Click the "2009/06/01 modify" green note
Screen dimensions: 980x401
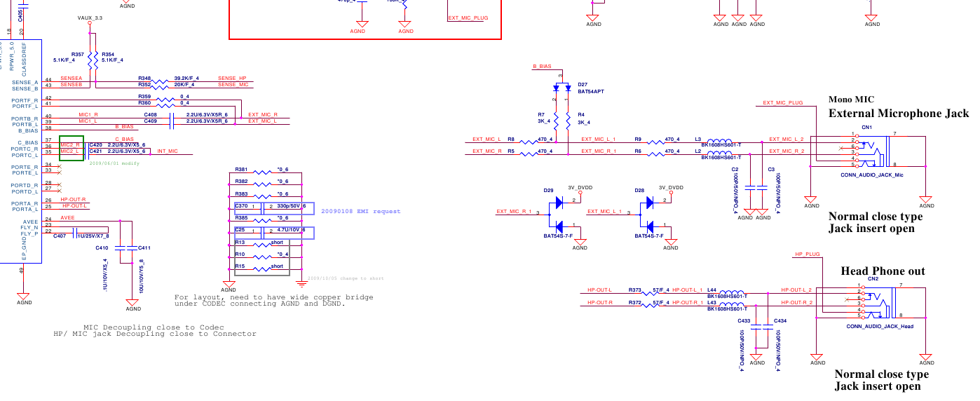(115, 163)
